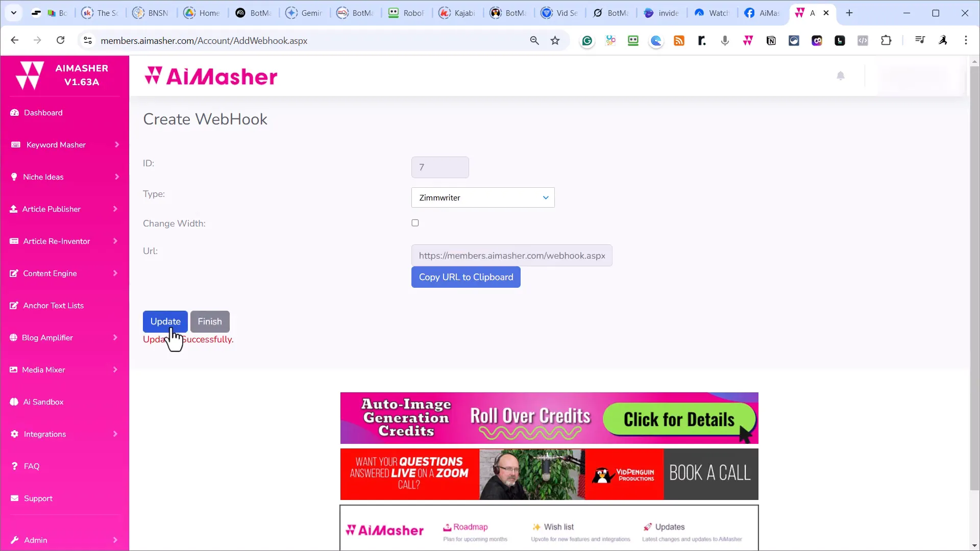Click the Support envelope icon
The image size is (980, 551).
pos(14,498)
